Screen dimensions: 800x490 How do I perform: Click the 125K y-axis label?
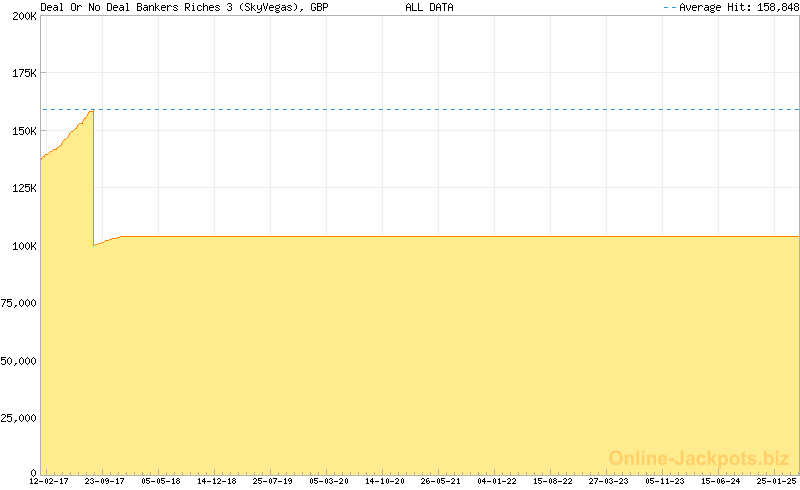(x=24, y=188)
